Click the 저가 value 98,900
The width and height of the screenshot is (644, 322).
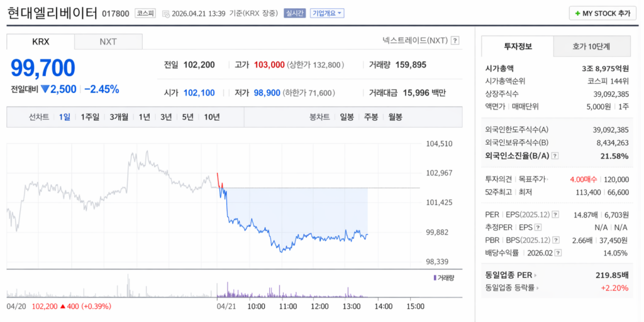click(x=267, y=93)
